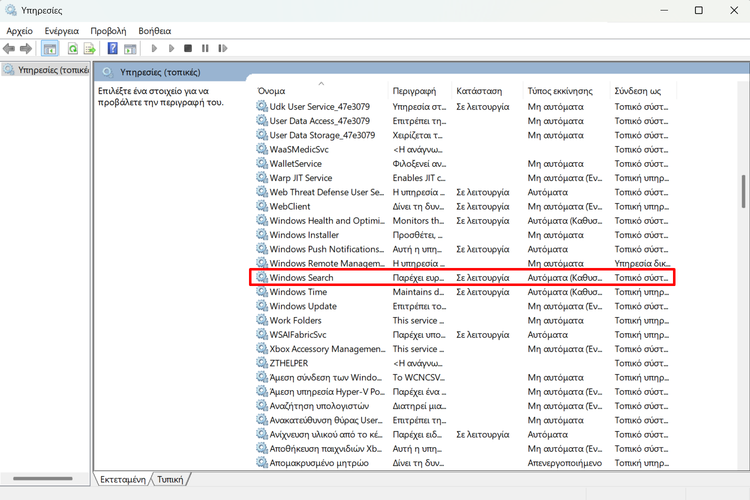Open the Αρχείο menu
750x500 pixels.
[20, 31]
